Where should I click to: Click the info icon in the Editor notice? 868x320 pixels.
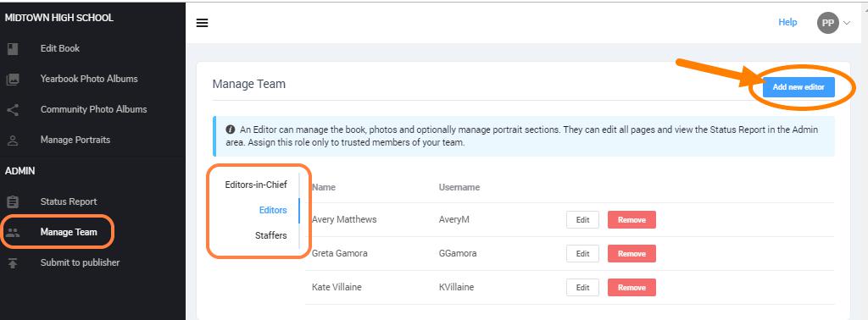(231, 130)
